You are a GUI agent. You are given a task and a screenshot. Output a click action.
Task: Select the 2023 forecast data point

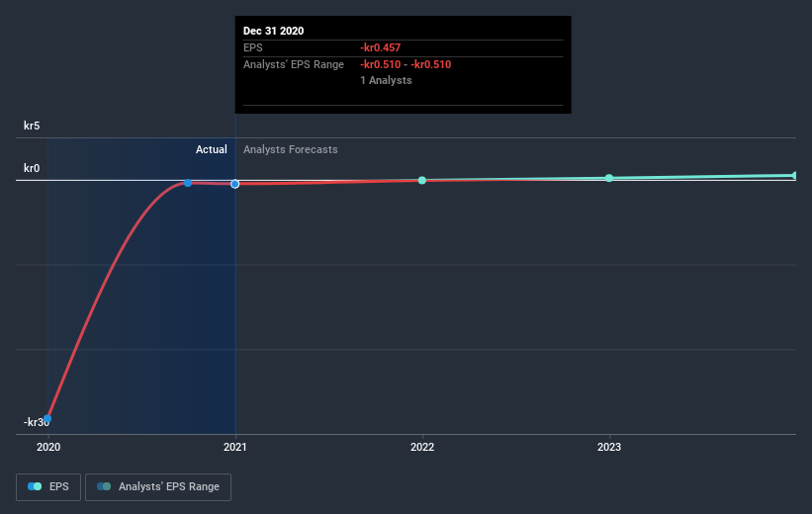coord(609,178)
